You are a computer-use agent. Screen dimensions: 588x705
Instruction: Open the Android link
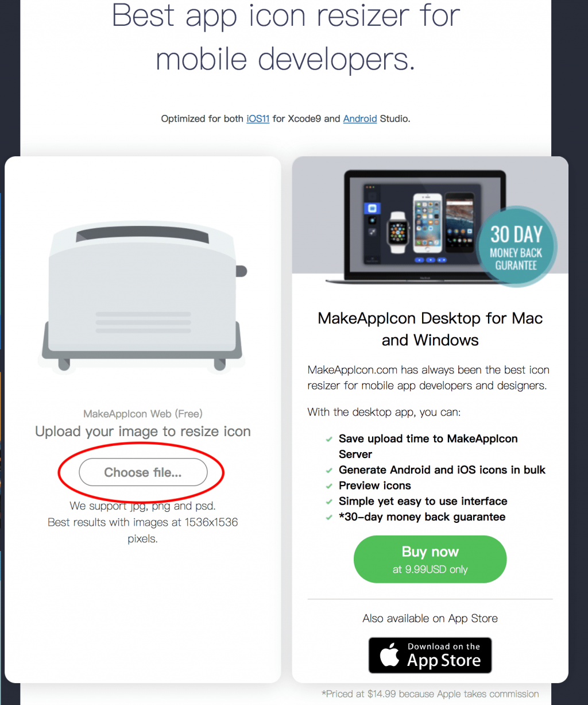pyautogui.click(x=360, y=118)
